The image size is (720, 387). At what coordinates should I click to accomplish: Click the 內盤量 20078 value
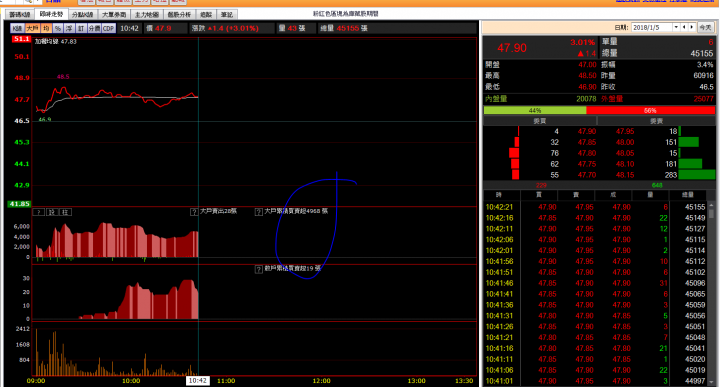pos(586,99)
